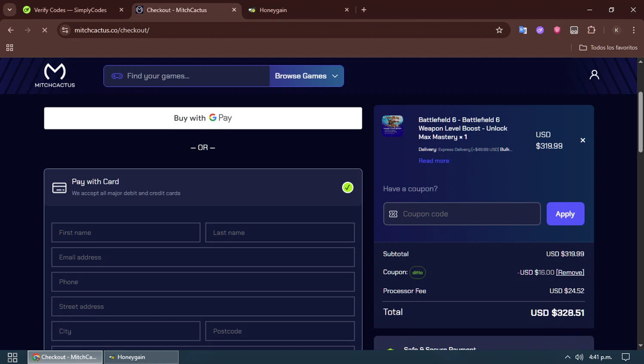This screenshot has width=644, height=364.
Task: Open the extensions puzzle piece menu
Action: pyautogui.click(x=591, y=30)
